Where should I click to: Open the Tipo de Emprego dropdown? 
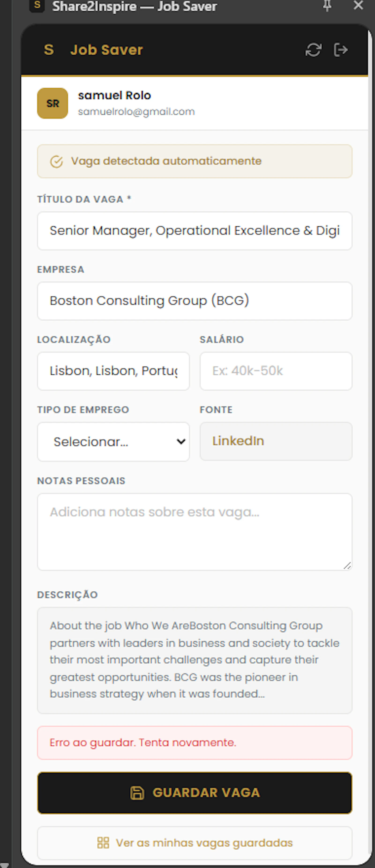pos(113,442)
